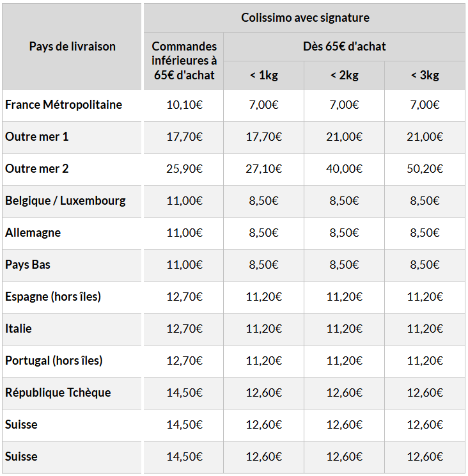
Task: Click the 27,10€ Outre mer 2 price
Action: click(263, 168)
